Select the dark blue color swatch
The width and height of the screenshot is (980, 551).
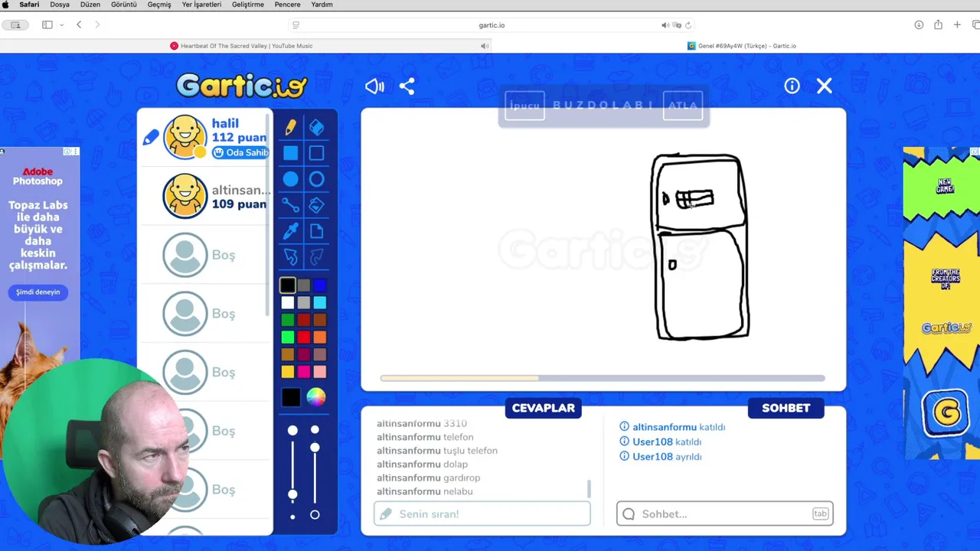tap(319, 285)
